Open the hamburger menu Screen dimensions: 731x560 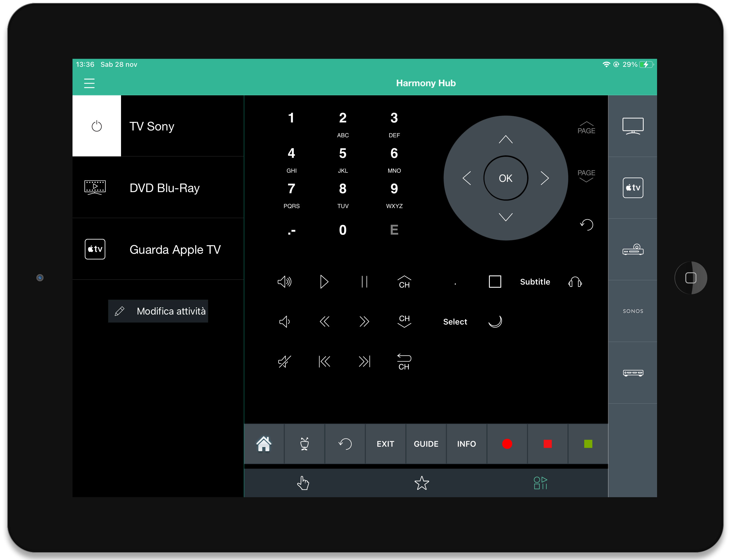(89, 83)
